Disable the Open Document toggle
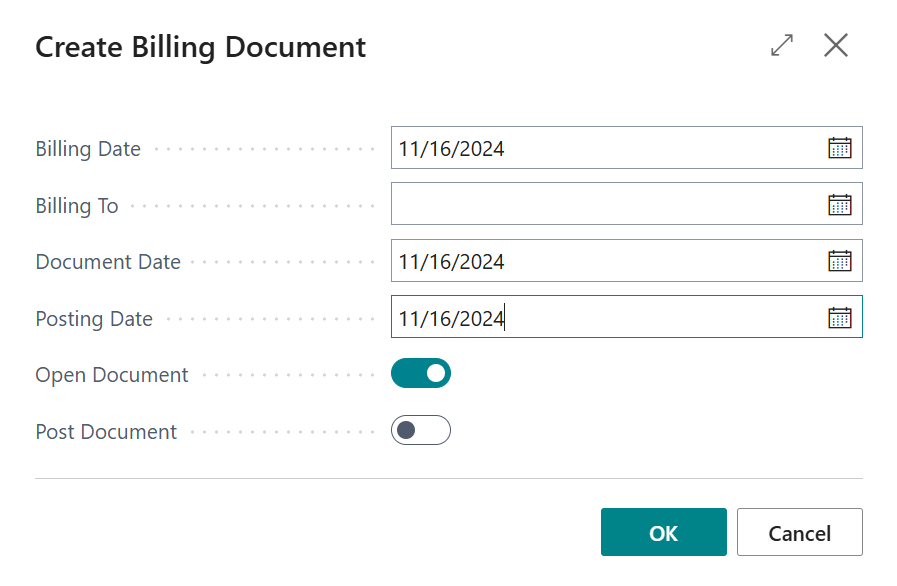Viewport: 897px width, 586px height. click(421, 374)
